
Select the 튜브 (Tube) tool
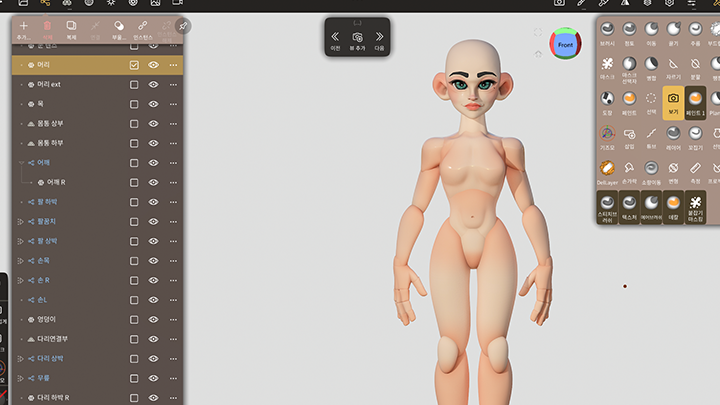[x=651, y=138]
